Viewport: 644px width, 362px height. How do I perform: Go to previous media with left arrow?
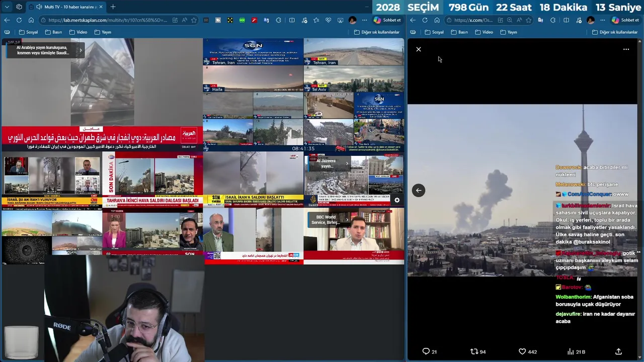(x=419, y=190)
